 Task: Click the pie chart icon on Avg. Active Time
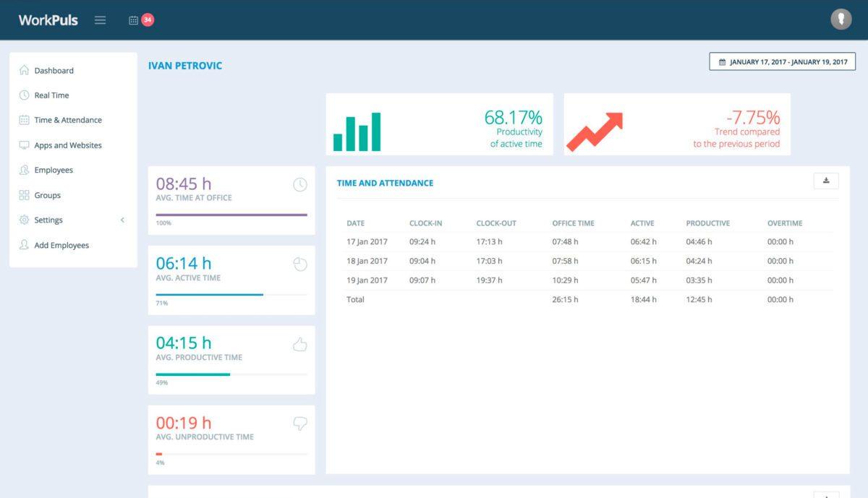click(x=299, y=265)
